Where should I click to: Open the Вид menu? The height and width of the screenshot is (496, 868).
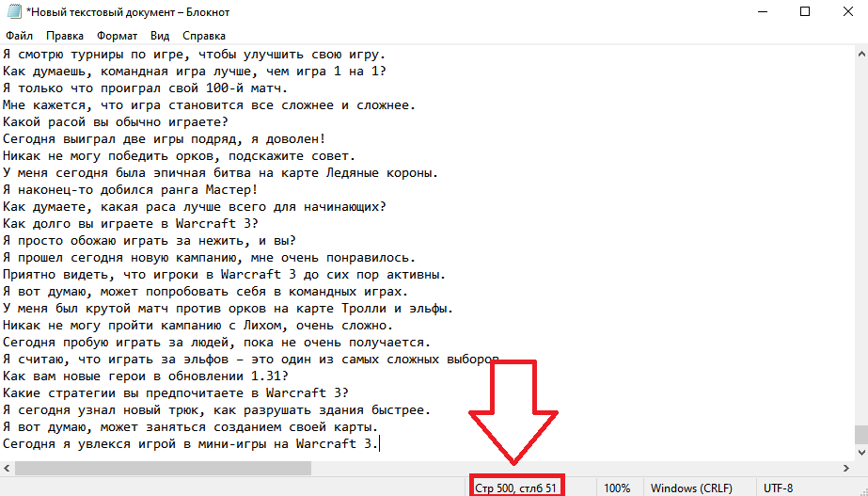(x=160, y=36)
